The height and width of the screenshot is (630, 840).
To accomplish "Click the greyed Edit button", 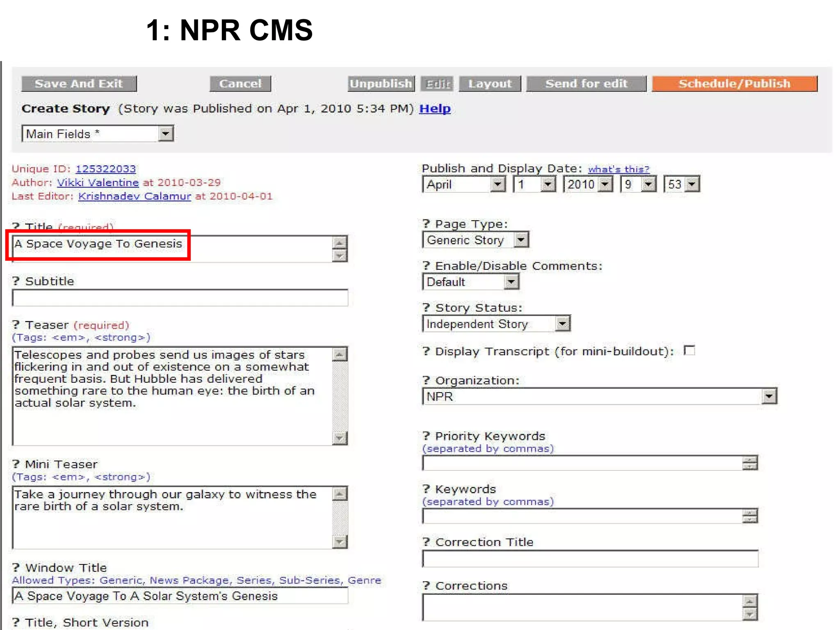I will pos(437,84).
